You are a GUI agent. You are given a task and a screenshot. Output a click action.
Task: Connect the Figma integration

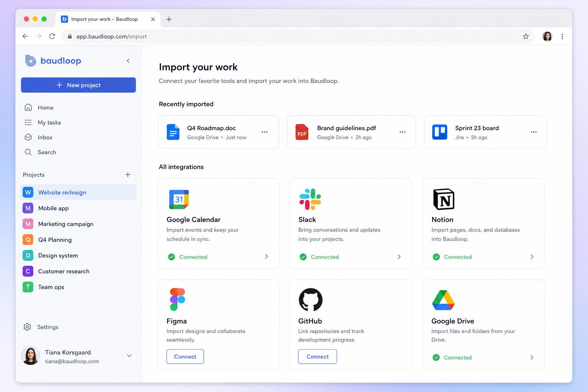pos(185,356)
